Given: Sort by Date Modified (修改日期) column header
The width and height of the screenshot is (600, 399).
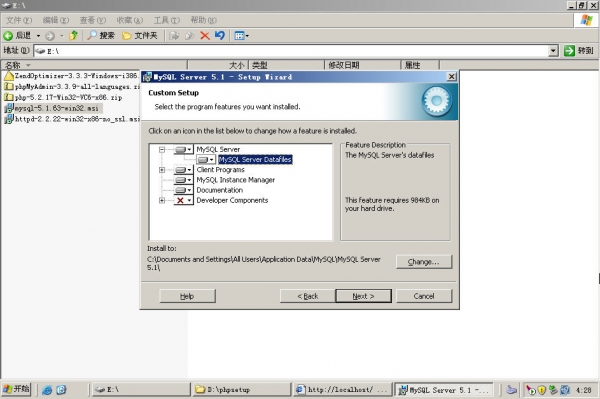Looking at the screenshot, I should point(362,65).
